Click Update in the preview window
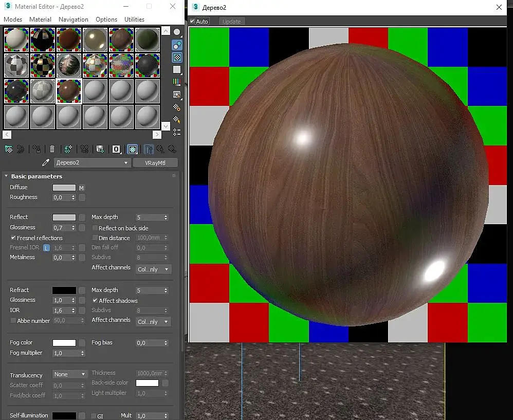The image size is (513, 420). click(x=232, y=22)
